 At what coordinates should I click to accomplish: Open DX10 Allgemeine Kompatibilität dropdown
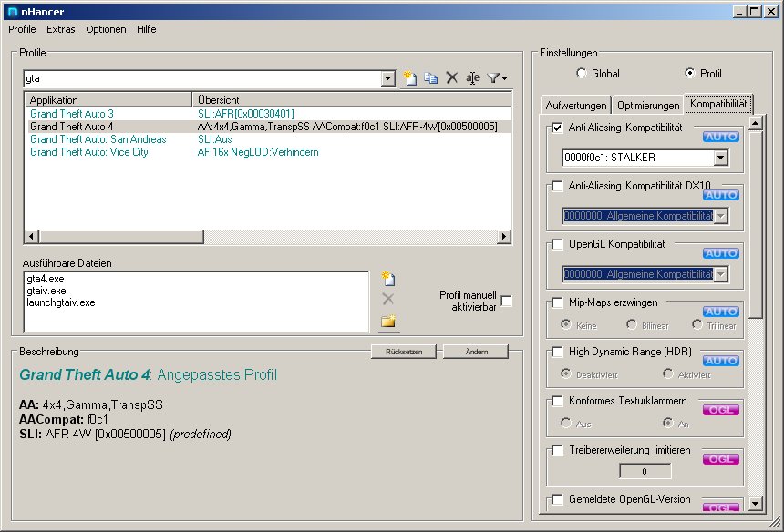720,216
